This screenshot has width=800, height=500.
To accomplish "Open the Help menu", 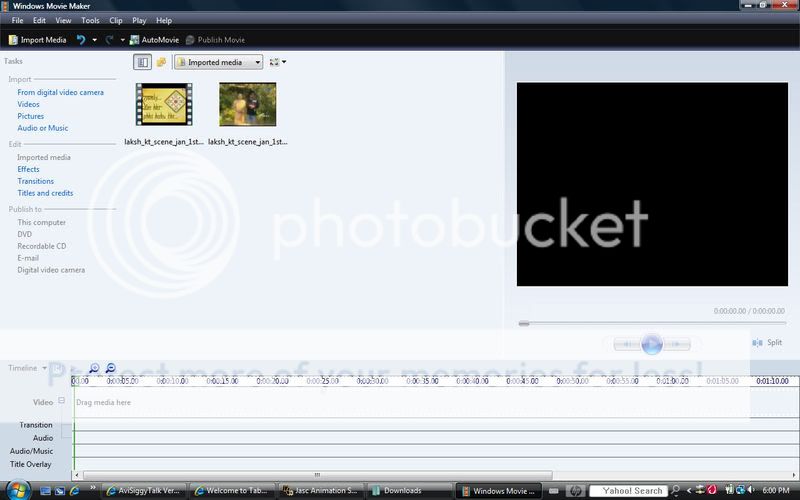I will tap(164, 20).
